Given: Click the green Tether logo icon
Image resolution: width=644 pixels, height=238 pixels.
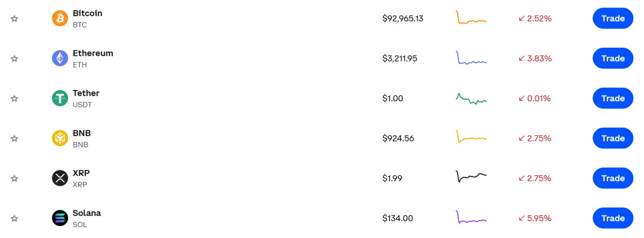Looking at the screenshot, I should [x=60, y=99].
